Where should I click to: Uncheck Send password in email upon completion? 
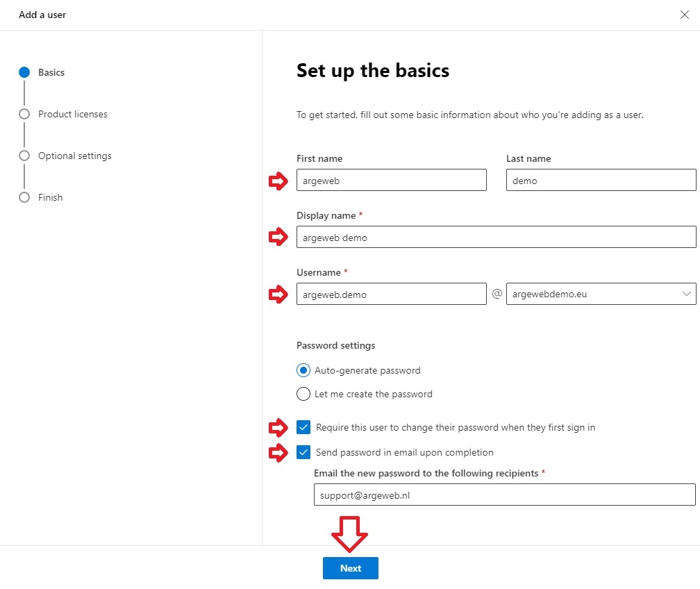point(303,452)
